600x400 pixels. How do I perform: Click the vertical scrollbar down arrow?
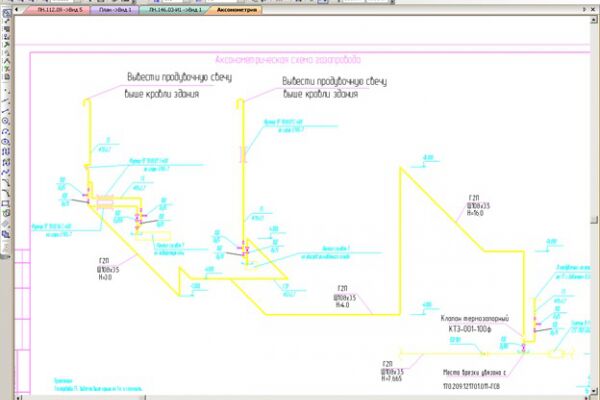(594, 391)
